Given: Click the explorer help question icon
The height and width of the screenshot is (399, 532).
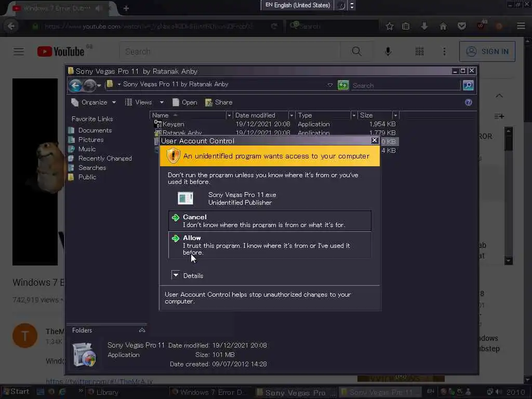Looking at the screenshot, I should (x=469, y=102).
